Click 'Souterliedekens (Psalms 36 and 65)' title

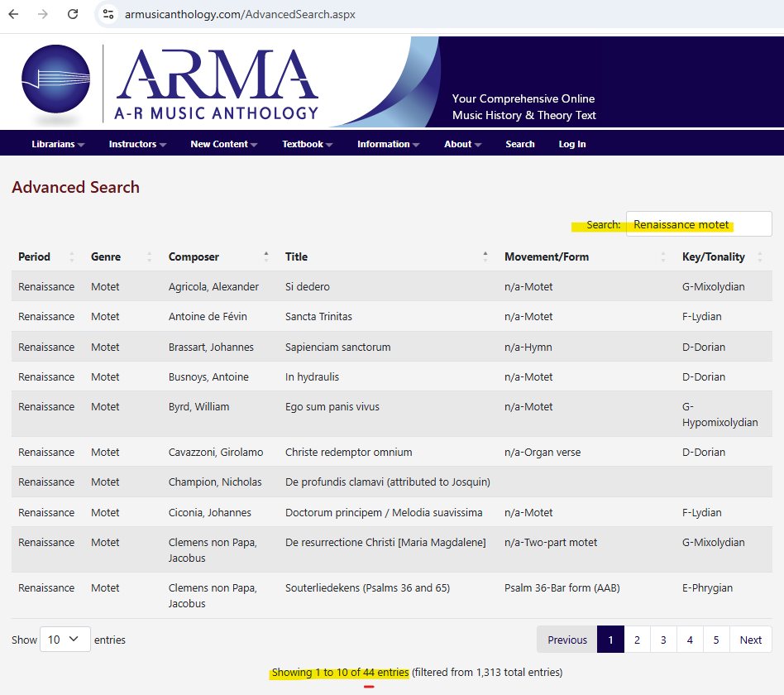(x=367, y=588)
